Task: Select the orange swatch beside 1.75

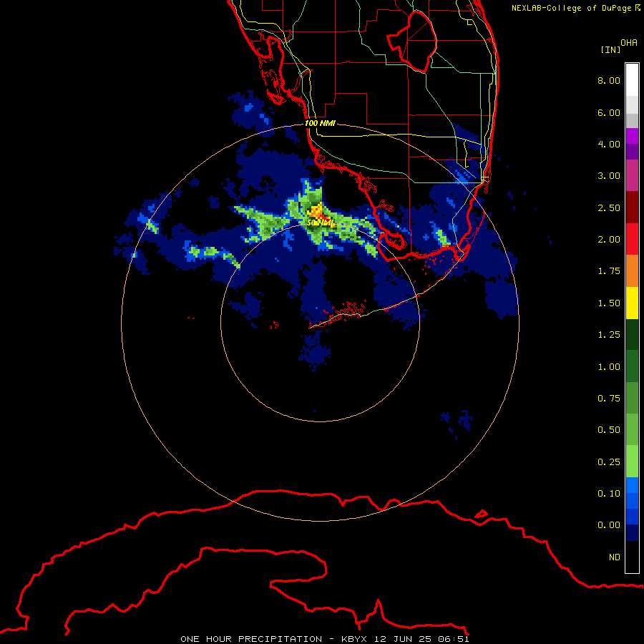Action: coord(632,271)
